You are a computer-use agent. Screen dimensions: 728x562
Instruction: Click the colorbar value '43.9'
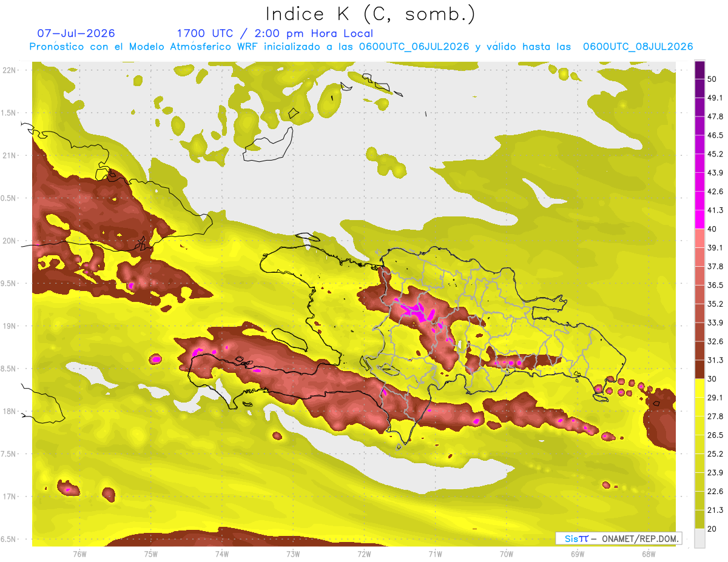[715, 173]
